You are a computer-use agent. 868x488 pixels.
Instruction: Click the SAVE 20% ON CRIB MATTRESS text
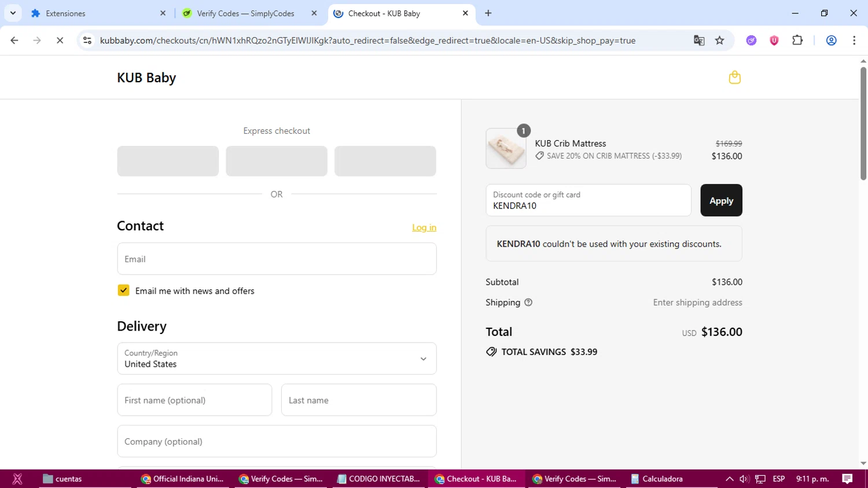pyautogui.click(x=614, y=156)
